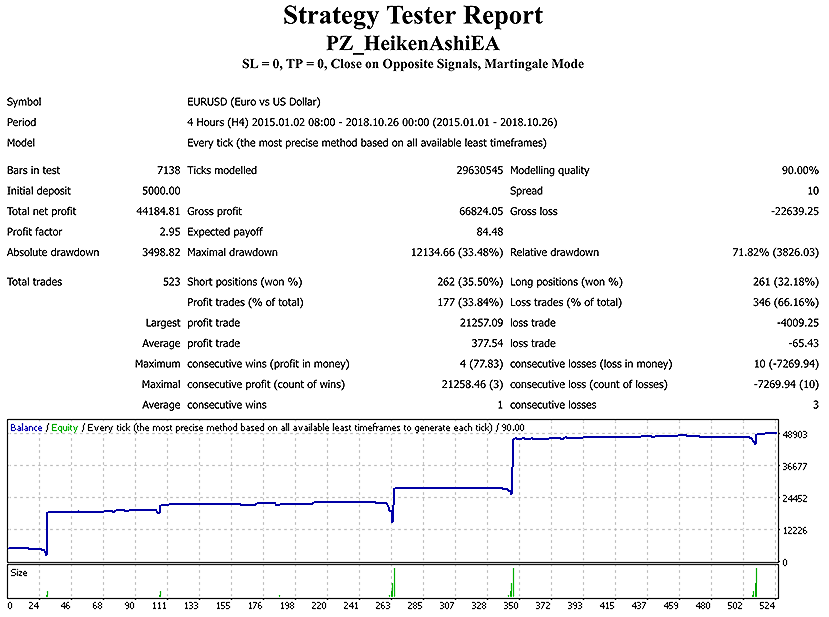829x617 pixels.
Task: Click the Size panel label
Action: [x=19, y=573]
